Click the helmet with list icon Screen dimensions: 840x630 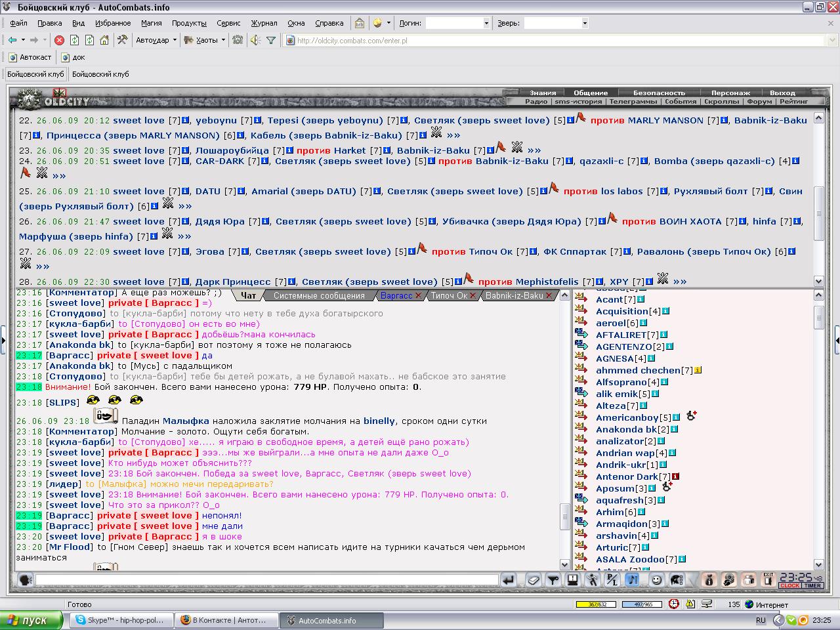click(677, 580)
